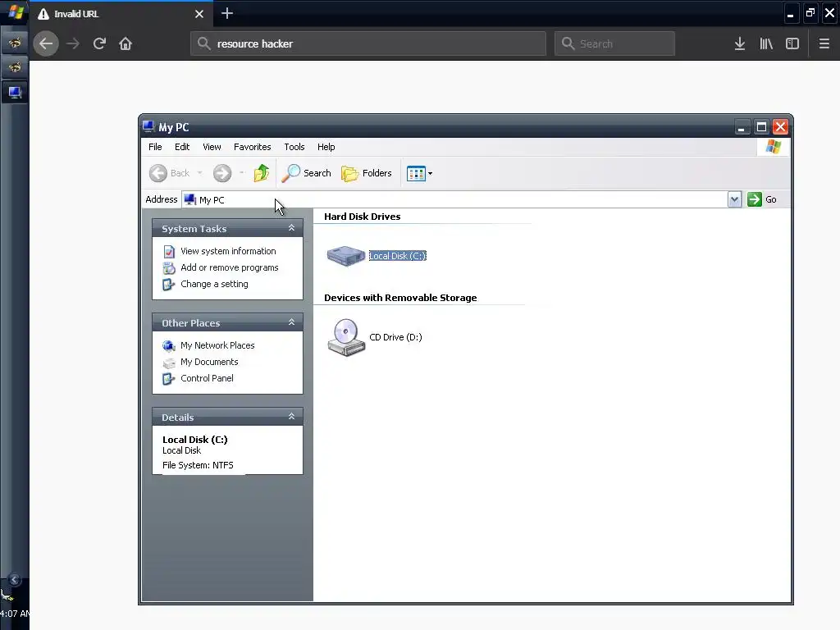Open My Network Places link
840x630 pixels.
coord(217,345)
